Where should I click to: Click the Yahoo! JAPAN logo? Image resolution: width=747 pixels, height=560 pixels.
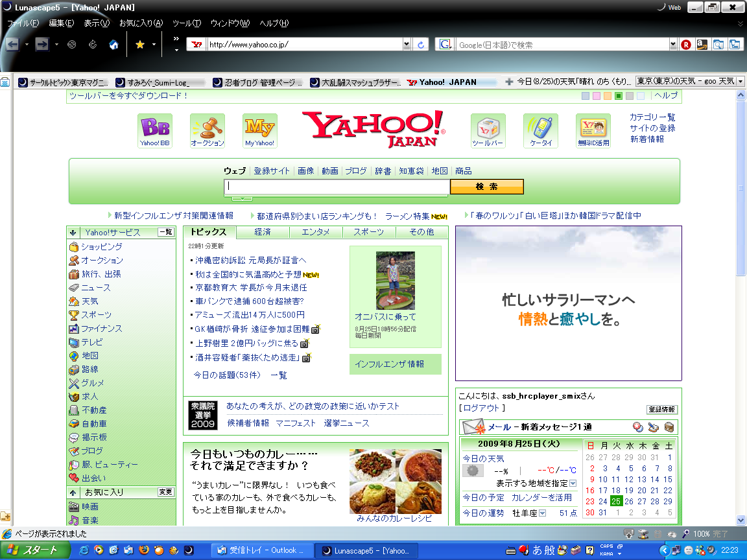click(x=374, y=128)
